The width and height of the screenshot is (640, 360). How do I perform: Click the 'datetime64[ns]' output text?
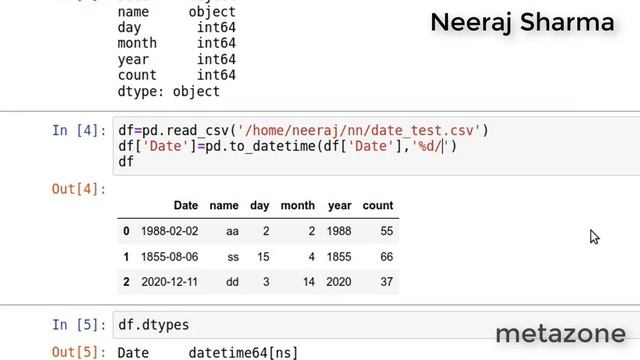click(x=243, y=353)
